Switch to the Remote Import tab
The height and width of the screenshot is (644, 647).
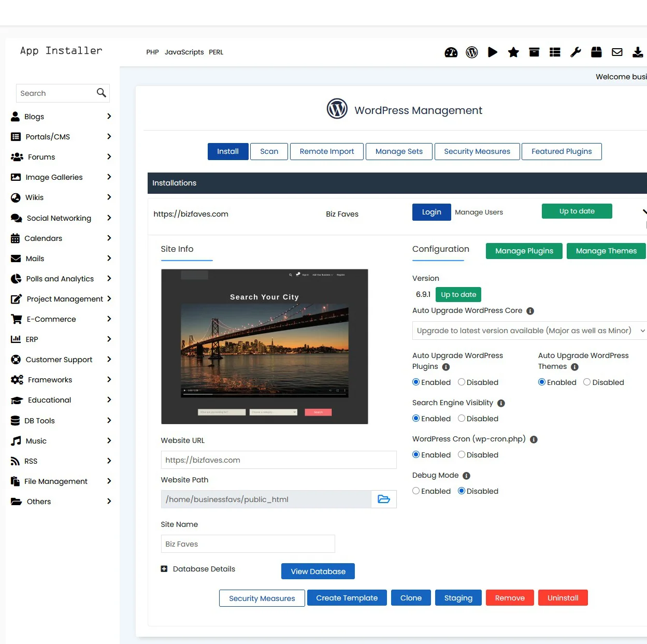(x=327, y=151)
